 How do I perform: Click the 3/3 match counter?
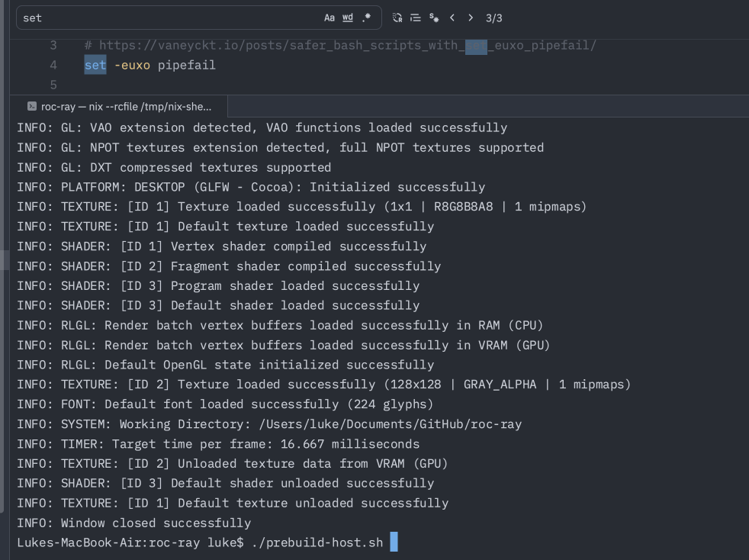[494, 18]
